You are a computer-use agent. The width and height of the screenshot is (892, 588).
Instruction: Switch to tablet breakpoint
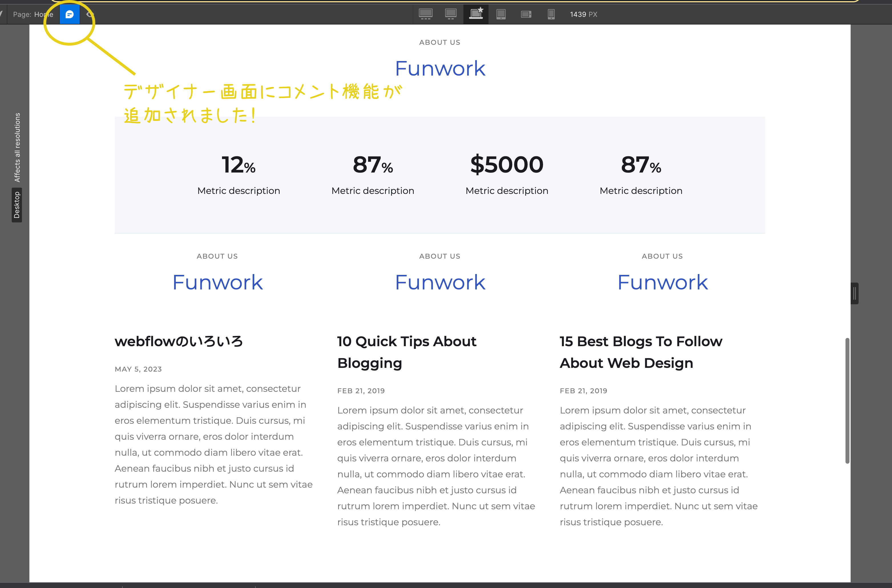[501, 14]
